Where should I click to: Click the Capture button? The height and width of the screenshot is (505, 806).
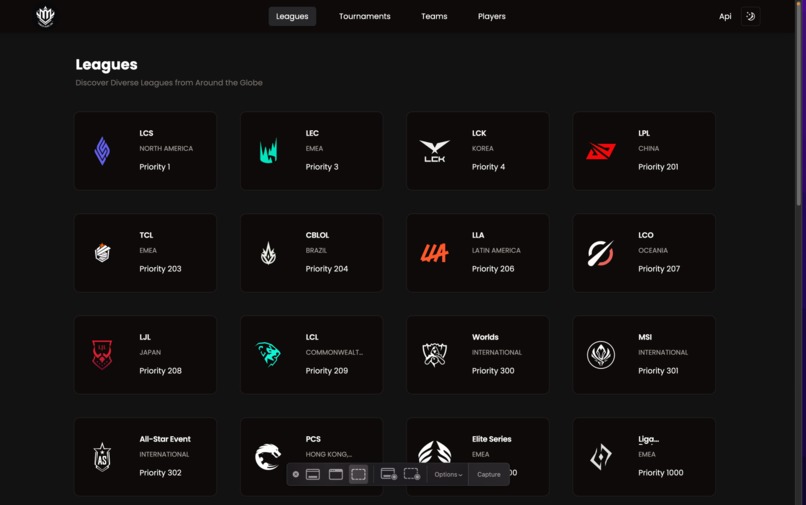pyautogui.click(x=488, y=474)
